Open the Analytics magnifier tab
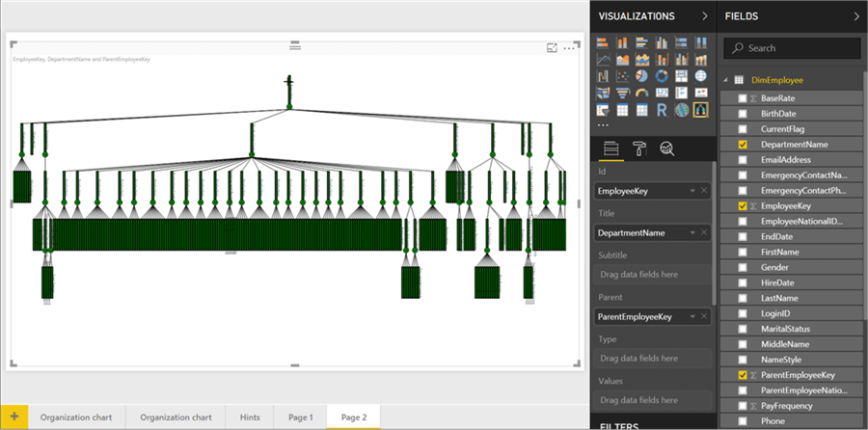 [x=665, y=148]
